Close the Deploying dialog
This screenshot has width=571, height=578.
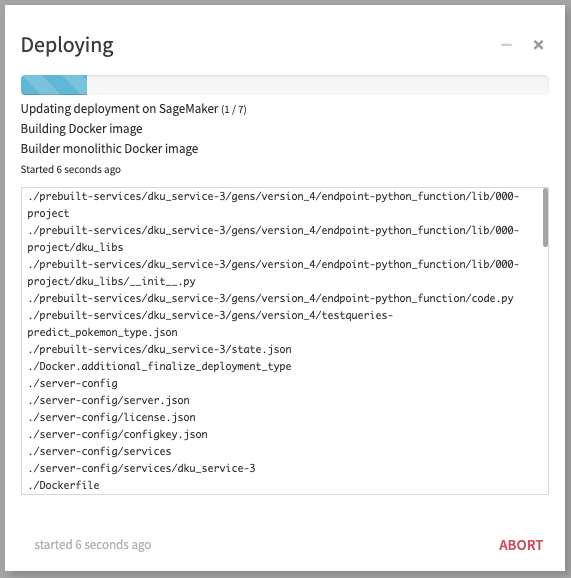pos(538,45)
